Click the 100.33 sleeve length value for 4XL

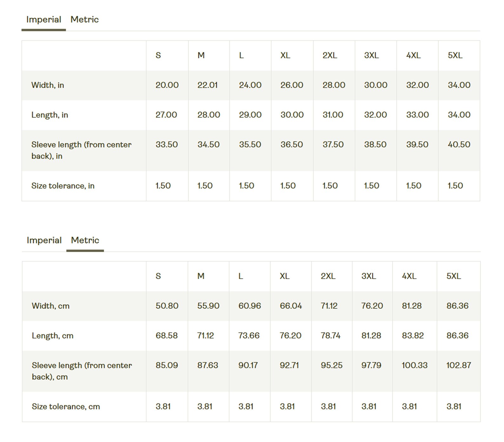[x=414, y=365]
